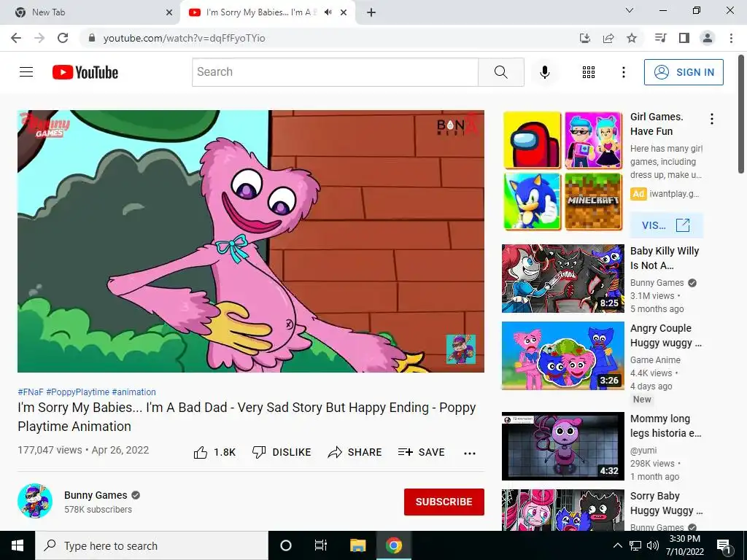Open the Bunny Games channel name link

96,495
